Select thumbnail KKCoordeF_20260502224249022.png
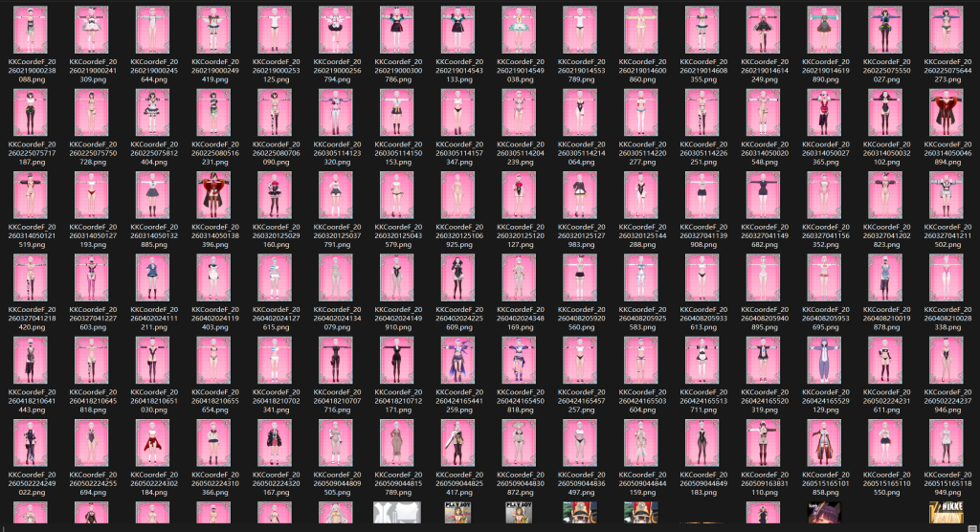Image resolution: width=980 pixels, height=532 pixels. pyautogui.click(x=31, y=443)
